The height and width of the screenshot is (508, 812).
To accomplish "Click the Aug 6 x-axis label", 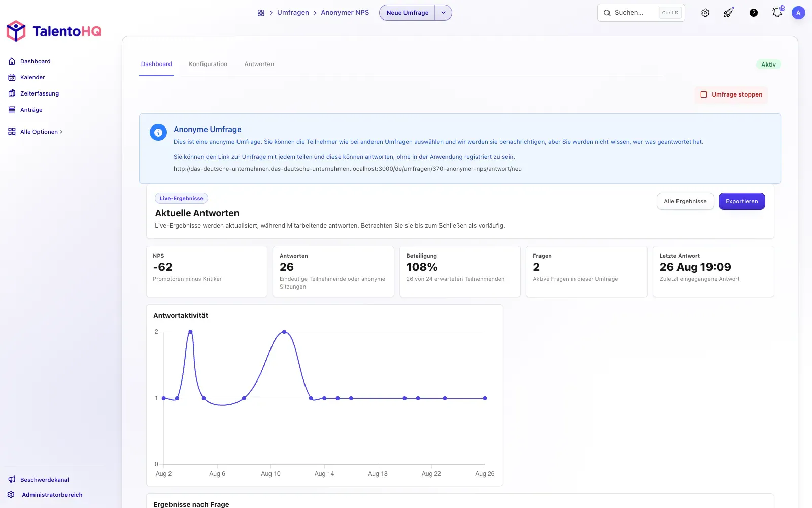I will coord(217,474).
